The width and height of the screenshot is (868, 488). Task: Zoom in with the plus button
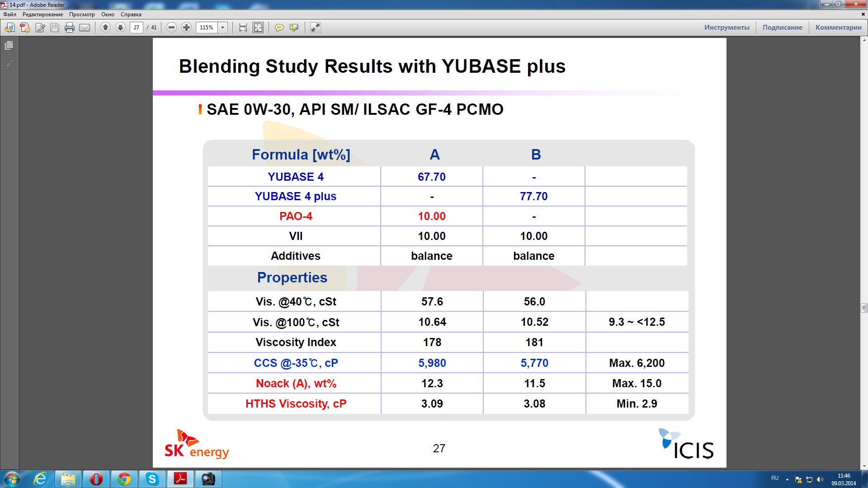[x=186, y=28]
